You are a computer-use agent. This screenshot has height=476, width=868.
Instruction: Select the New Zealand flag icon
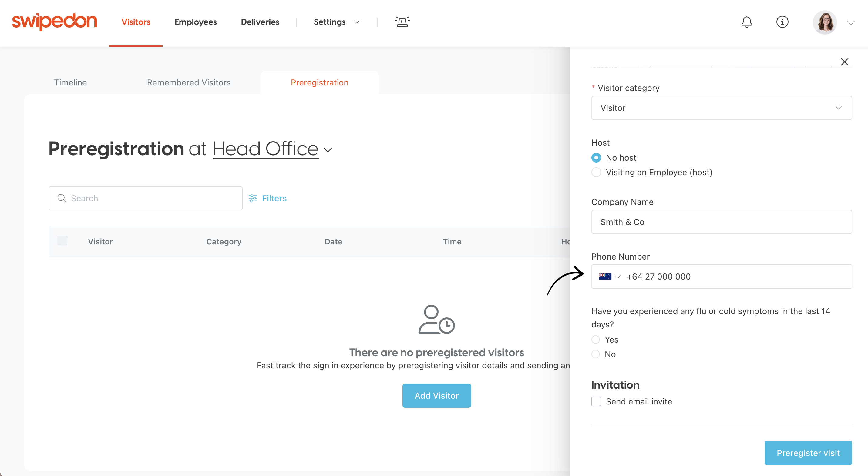605,276
